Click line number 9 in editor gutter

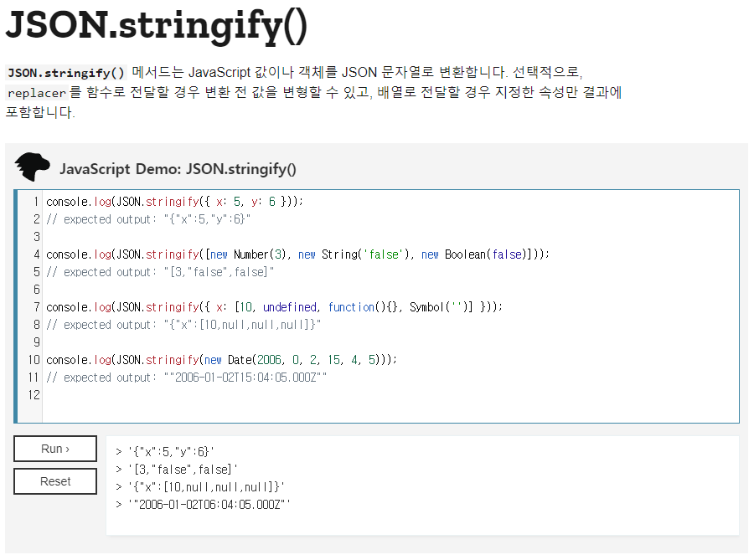[37, 342]
